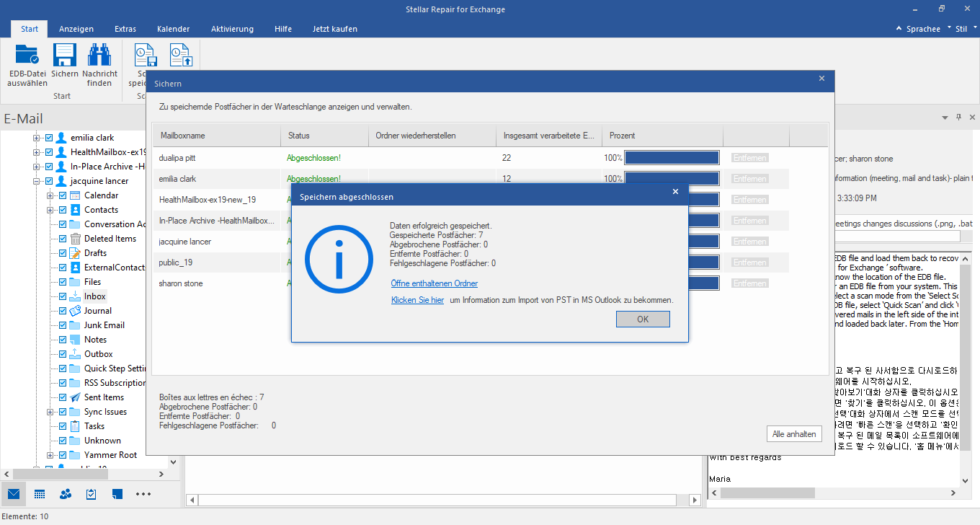This screenshot has width=980, height=525.
Task: Click the three-dots more options icon
Action: pyautogui.click(x=143, y=494)
